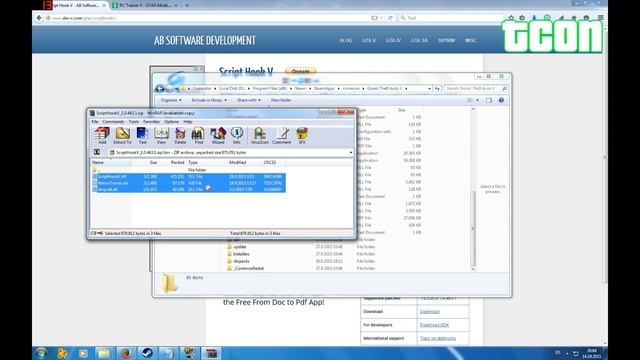Click the BLOG link in site navigation
The image size is (640, 360).
(x=345, y=40)
